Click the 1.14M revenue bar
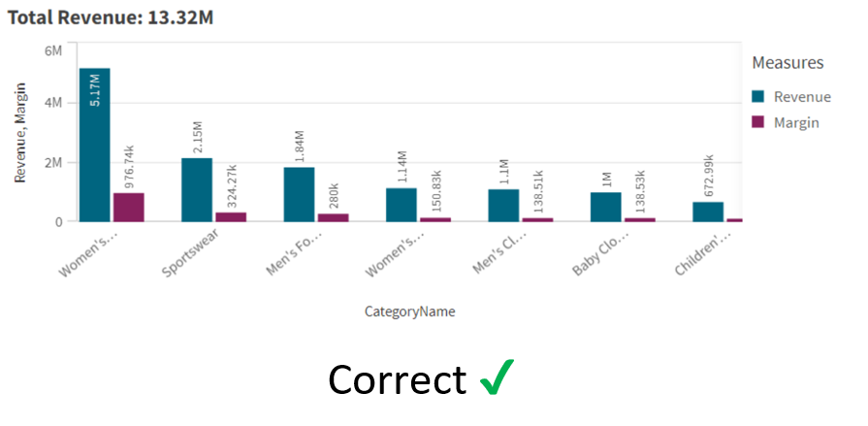This screenshot has height=426, width=868. pos(402,205)
